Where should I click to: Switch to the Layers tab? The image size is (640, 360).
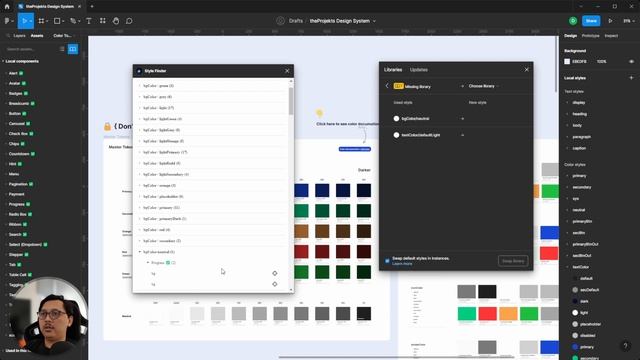tap(19, 36)
